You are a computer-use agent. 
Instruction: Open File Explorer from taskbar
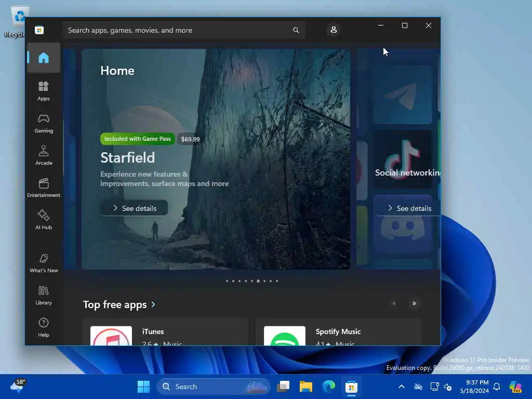(305, 387)
